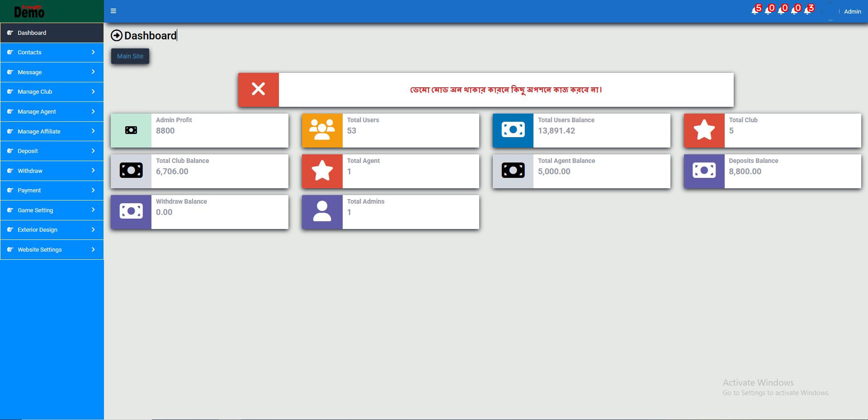The width and height of the screenshot is (868, 420).
Task: Open the bell notification showing 3
Action: coord(808,10)
